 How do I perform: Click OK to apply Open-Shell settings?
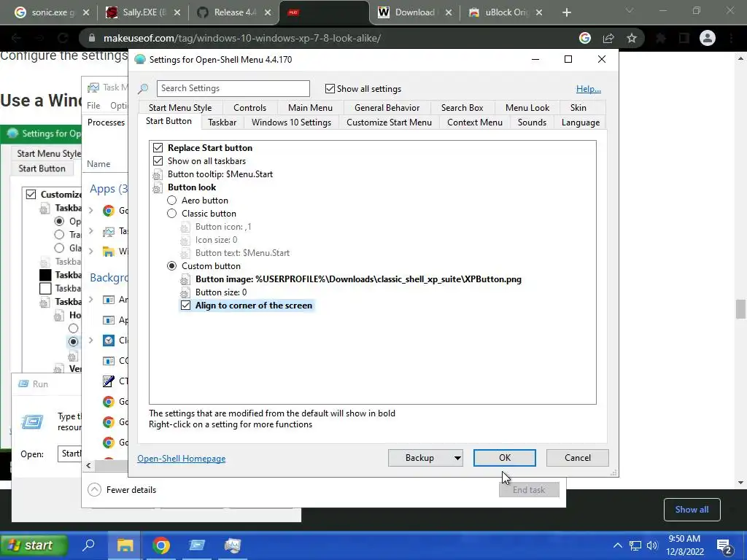[x=505, y=458]
